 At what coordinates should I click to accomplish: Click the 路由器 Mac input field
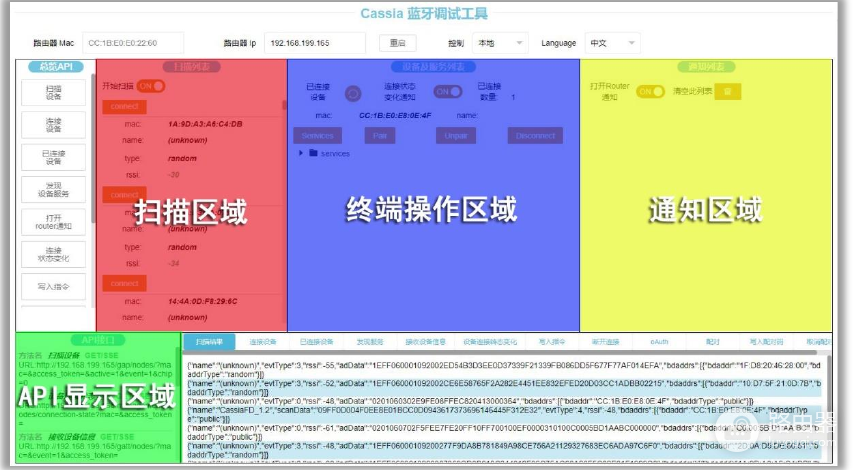coord(133,43)
